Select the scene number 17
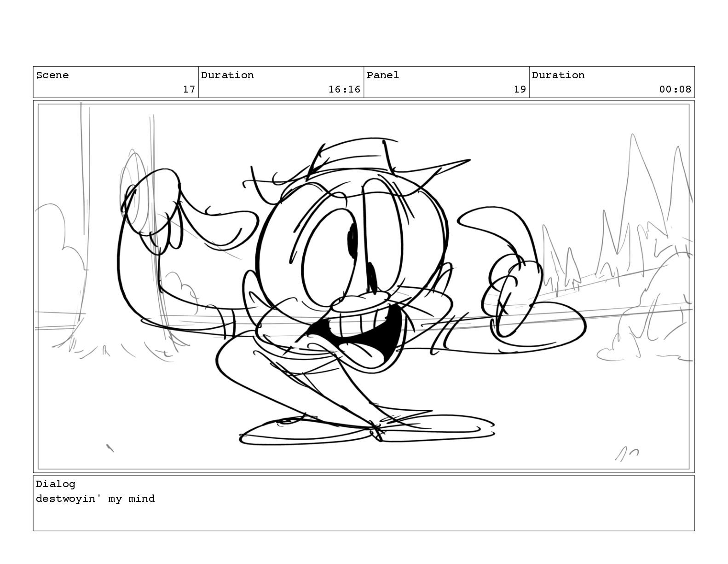Image resolution: width=728 pixels, height=564 pixels. 189,89
